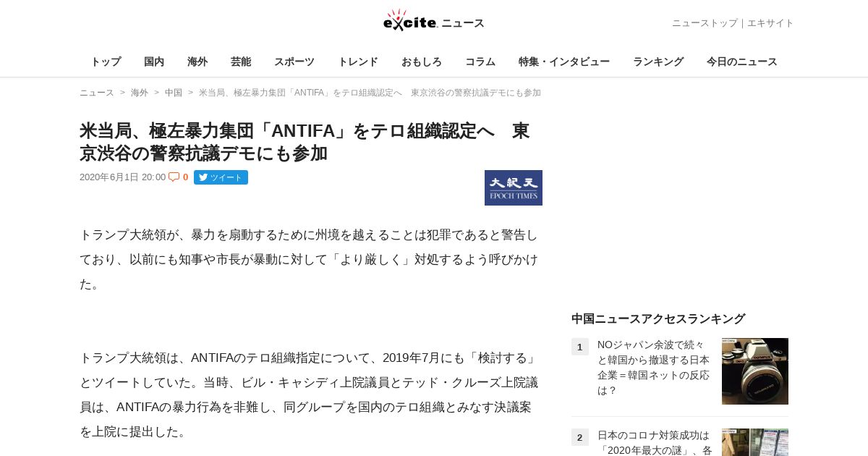Click the ニュース breadcrumb link
Image resolution: width=868 pixels, height=456 pixels.
[97, 93]
